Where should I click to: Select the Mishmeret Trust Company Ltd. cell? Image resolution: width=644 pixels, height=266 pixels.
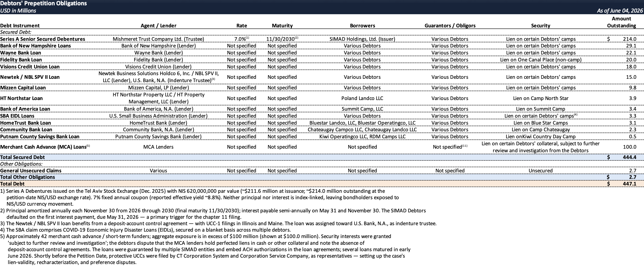158,39
